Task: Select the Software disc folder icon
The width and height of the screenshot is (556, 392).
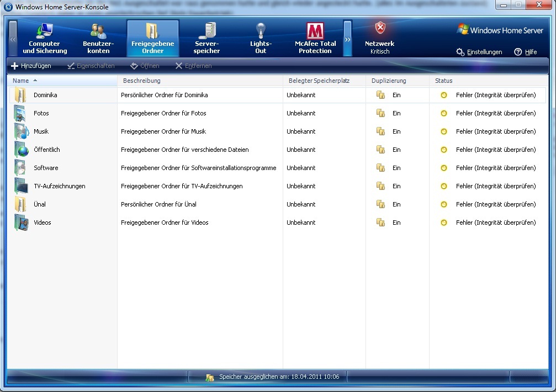Action: click(x=20, y=168)
